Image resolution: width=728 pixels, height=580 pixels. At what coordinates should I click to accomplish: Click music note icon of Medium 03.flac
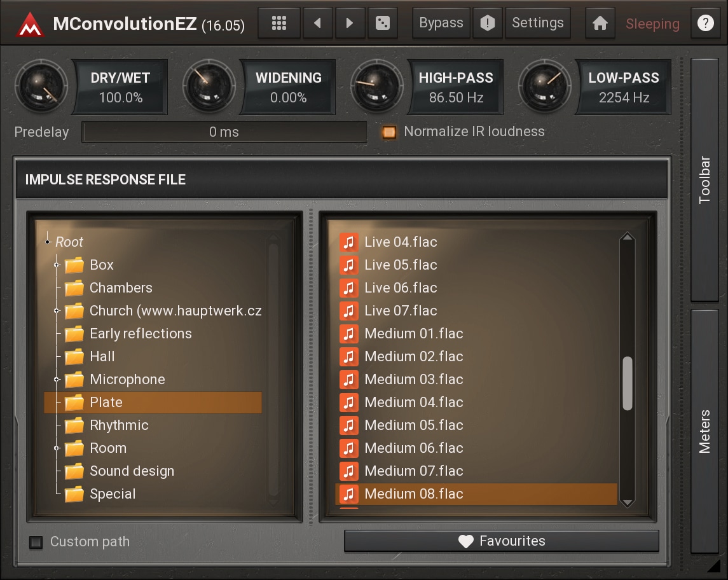[348, 380]
